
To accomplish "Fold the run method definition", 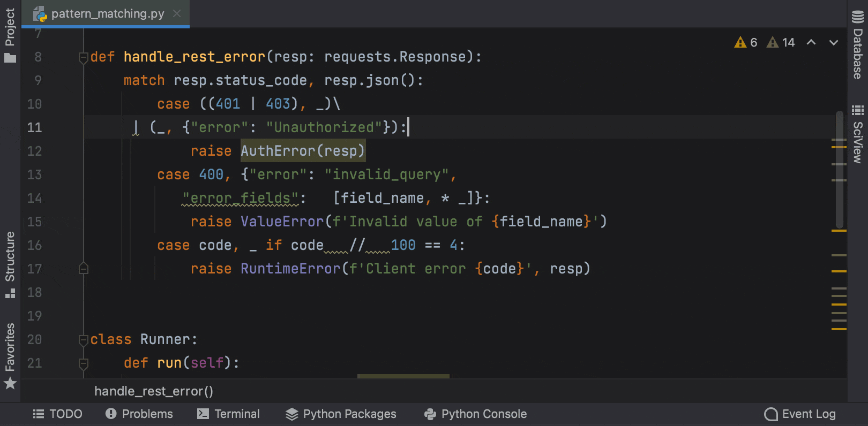I will point(84,363).
